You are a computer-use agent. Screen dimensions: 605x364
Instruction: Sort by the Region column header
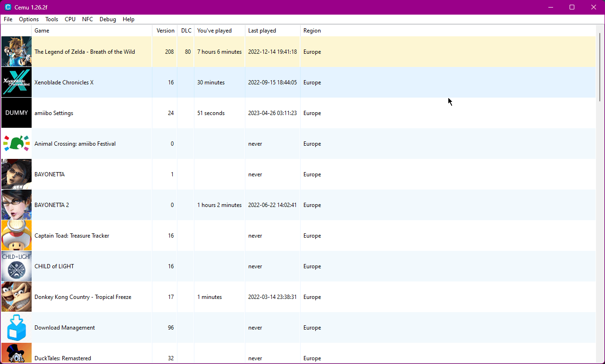tap(312, 31)
